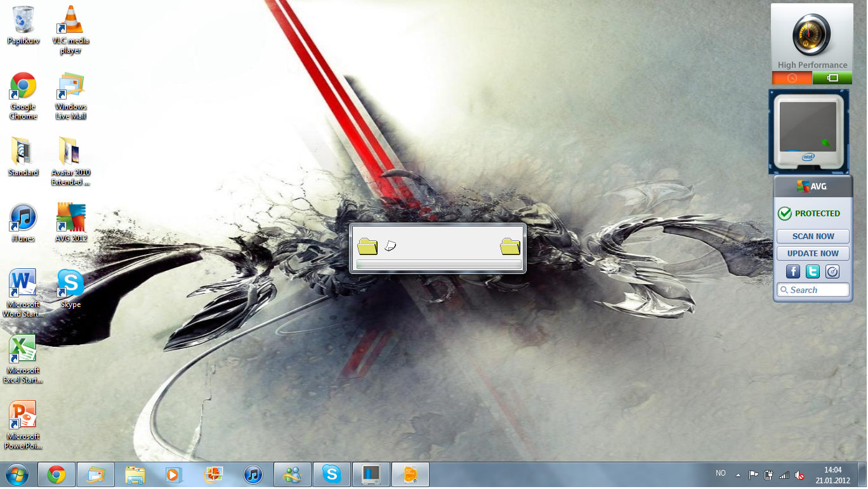Click the Intel CPU monitor gadget

click(x=809, y=131)
